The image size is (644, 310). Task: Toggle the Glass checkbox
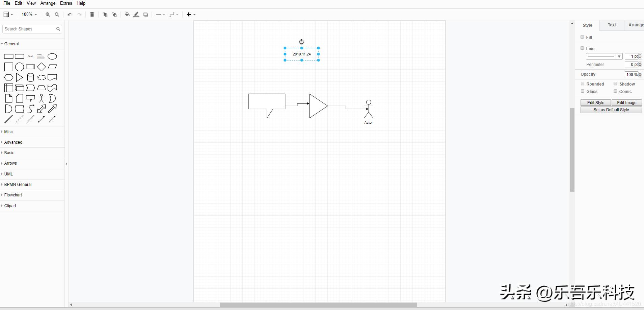tap(583, 91)
